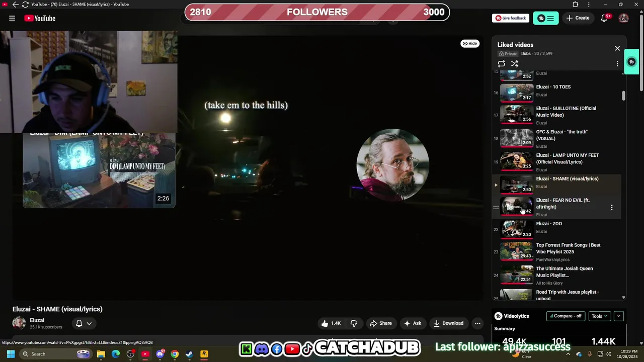Open the TubeBuddy side tab icon

pos(631,62)
